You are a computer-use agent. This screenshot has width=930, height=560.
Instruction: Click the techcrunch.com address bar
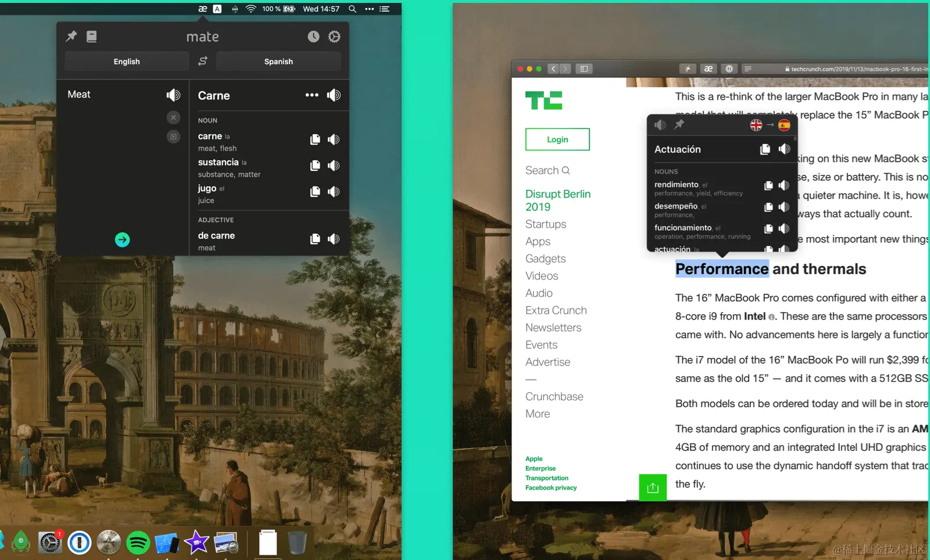click(x=834, y=69)
